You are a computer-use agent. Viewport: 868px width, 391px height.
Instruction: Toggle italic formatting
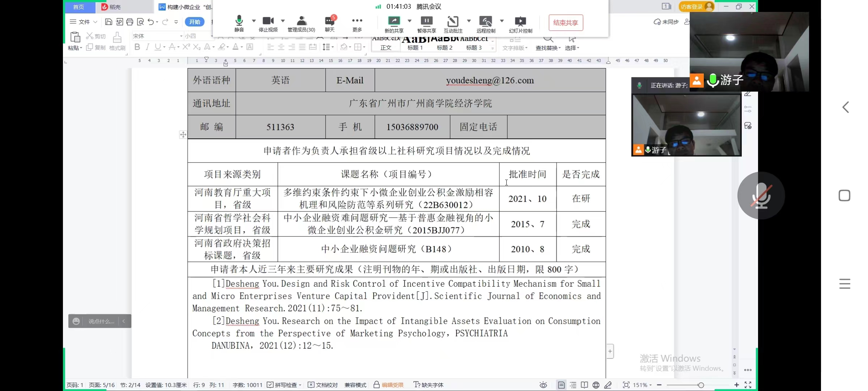[x=147, y=47]
